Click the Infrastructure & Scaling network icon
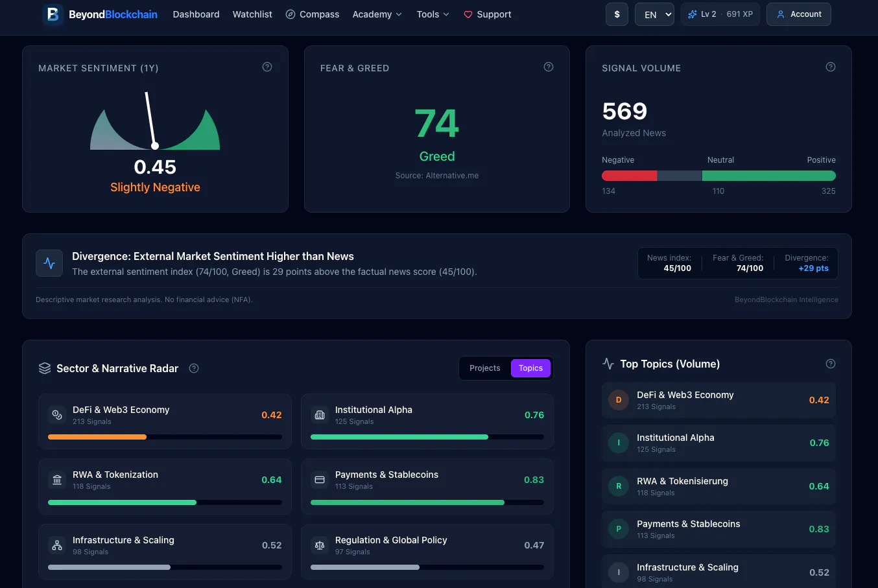The image size is (878, 588). (57, 545)
